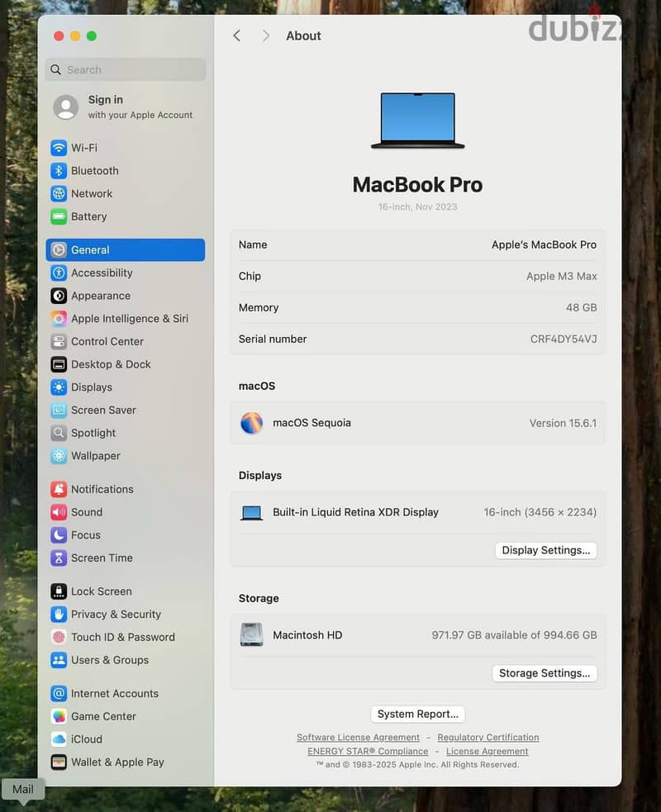Screen dimensions: 661x812
Task: Click the Network globe icon
Action: click(59, 193)
